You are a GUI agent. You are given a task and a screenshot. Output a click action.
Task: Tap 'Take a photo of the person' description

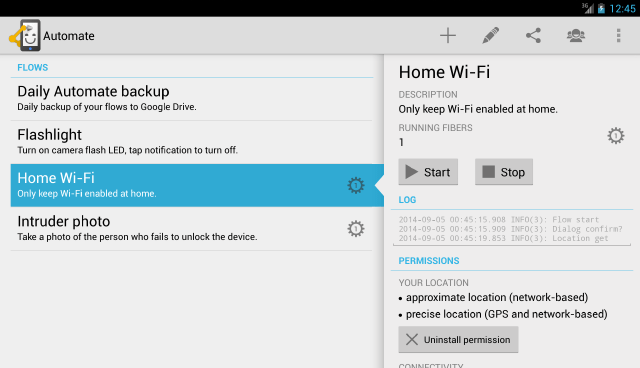[x=137, y=237]
